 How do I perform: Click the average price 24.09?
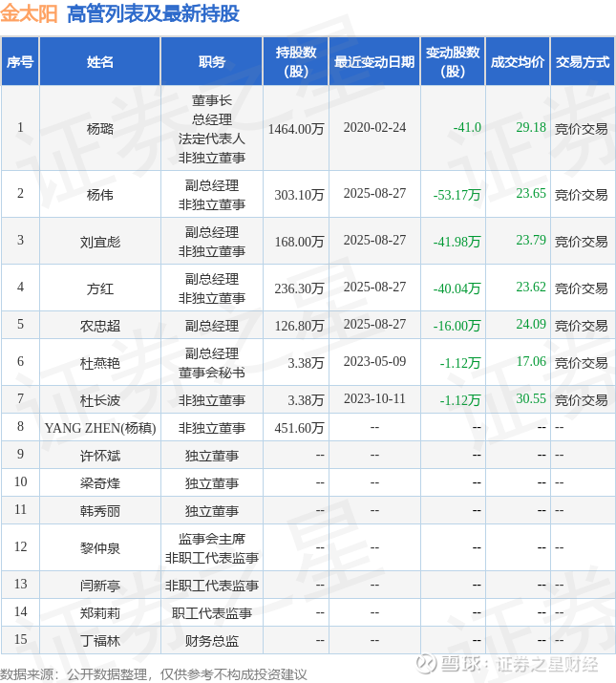531,324
